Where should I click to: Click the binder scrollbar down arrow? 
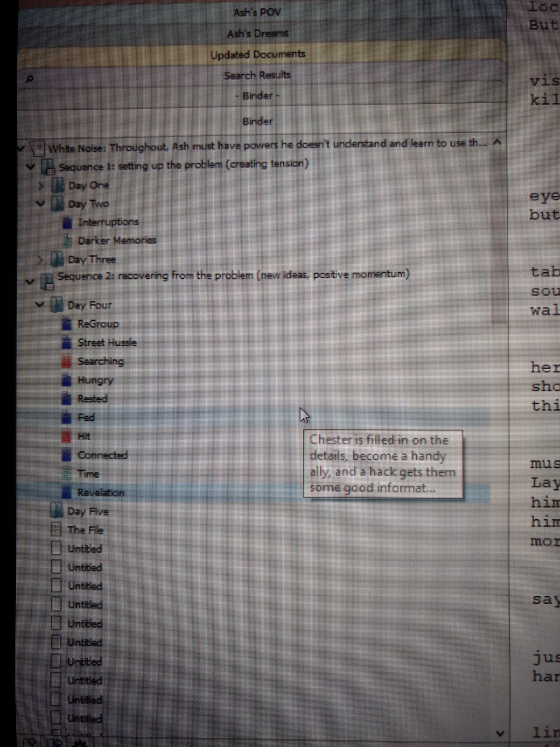(499, 733)
